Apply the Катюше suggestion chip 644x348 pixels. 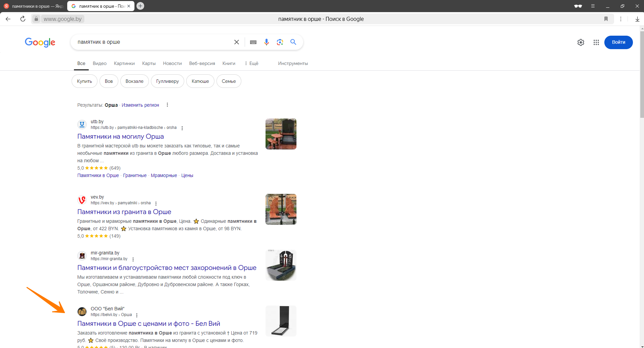(x=200, y=81)
